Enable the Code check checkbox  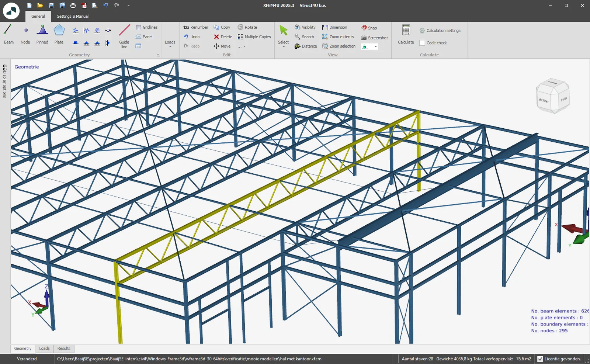point(422,43)
